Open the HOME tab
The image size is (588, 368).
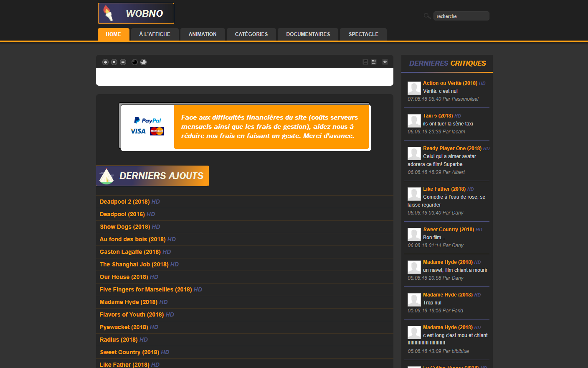click(113, 34)
